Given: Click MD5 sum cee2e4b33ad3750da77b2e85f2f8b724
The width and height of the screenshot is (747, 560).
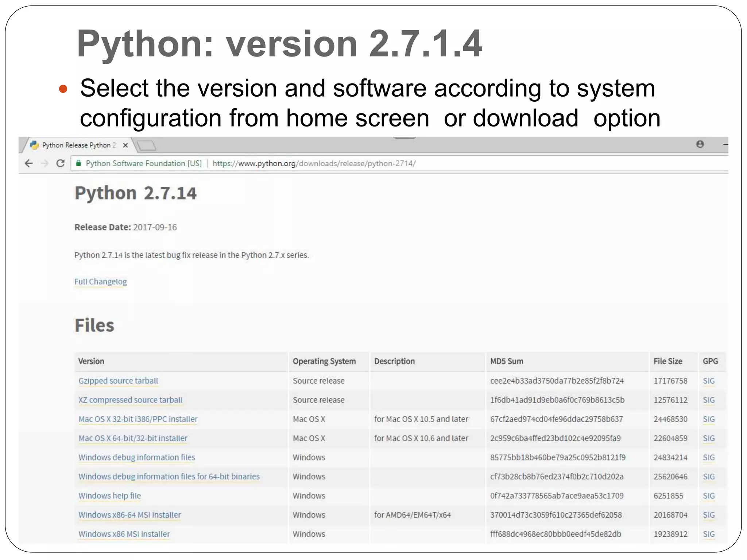Looking at the screenshot, I should (557, 381).
